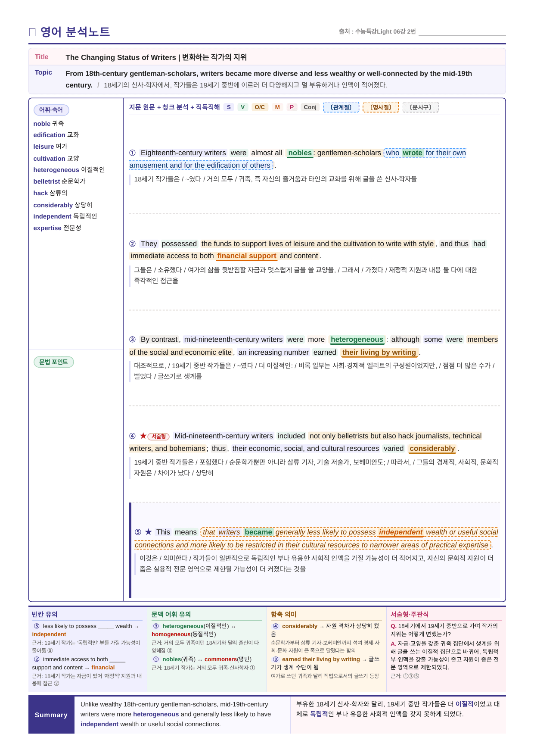Screen dimensions: 534x756
Task: Click the vocabulary entry 'expertise 전문성'
Action: 57,228
